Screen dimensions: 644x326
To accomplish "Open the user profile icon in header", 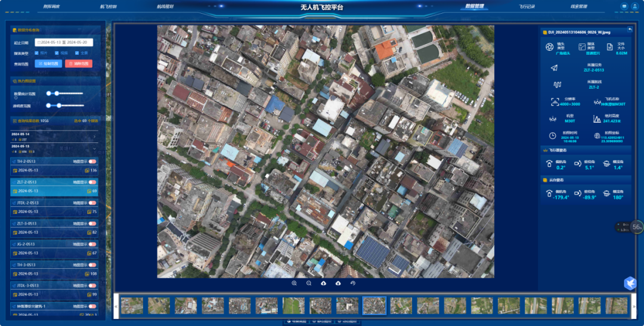I will [x=634, y=7].
